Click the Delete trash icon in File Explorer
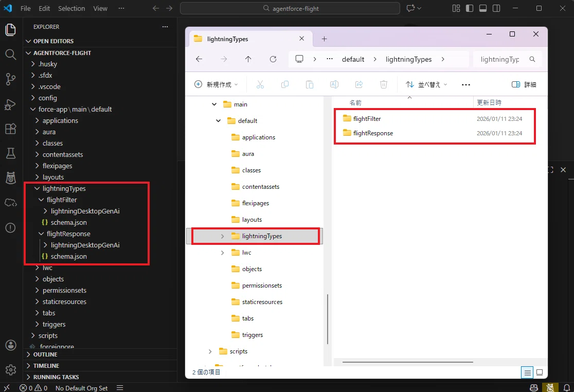This screenshot has width=574, height=392. point(384,84)
